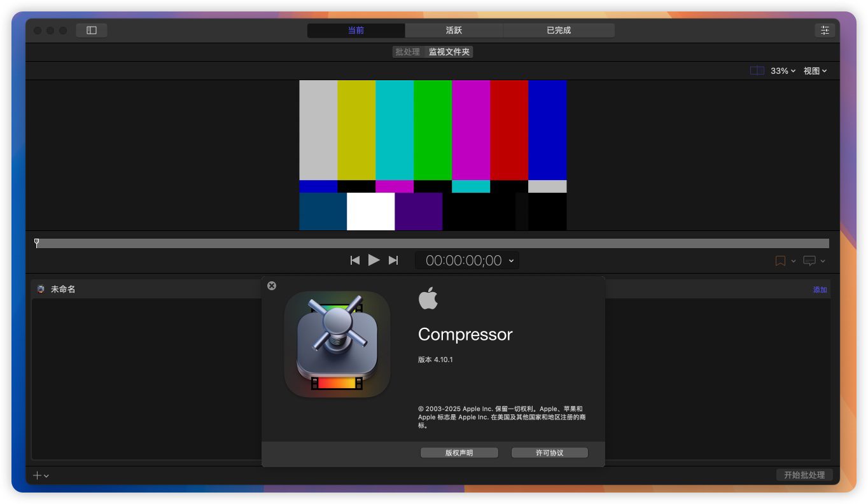Expand the timecode display options

click(511, 261)
